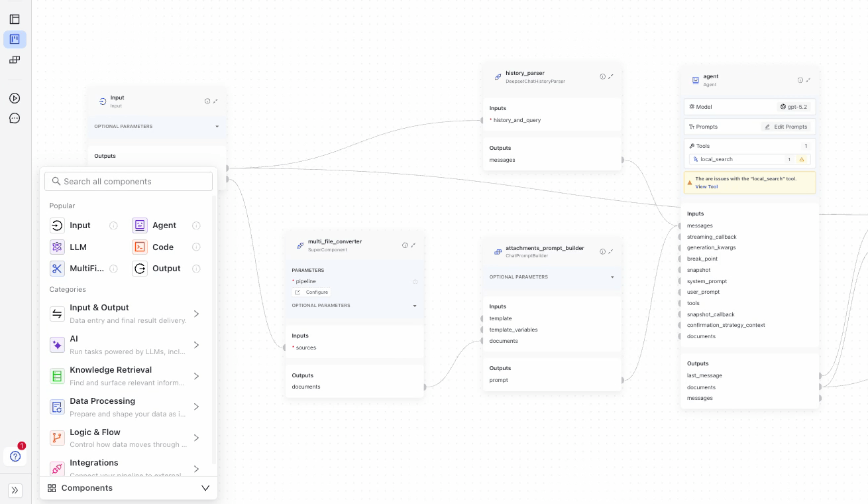Click the Edit Prompts button on agent
Viewport: 868px width, 504px height.
click(786, 127)
